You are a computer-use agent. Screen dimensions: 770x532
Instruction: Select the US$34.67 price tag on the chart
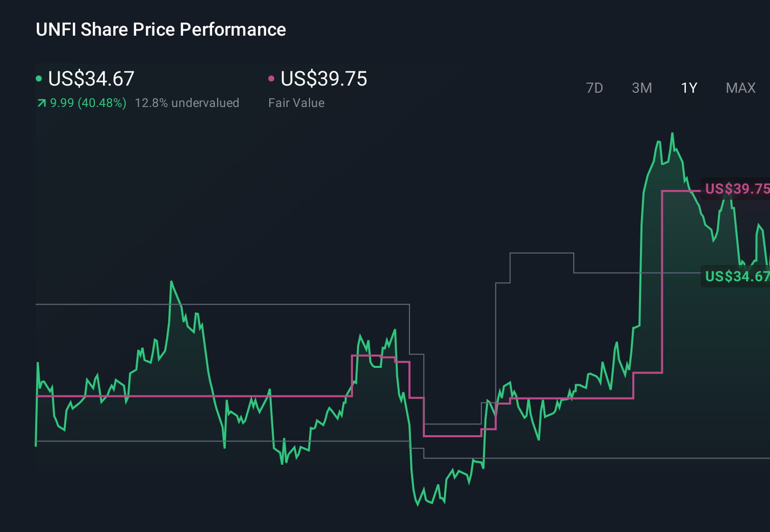tap(736, 277)
